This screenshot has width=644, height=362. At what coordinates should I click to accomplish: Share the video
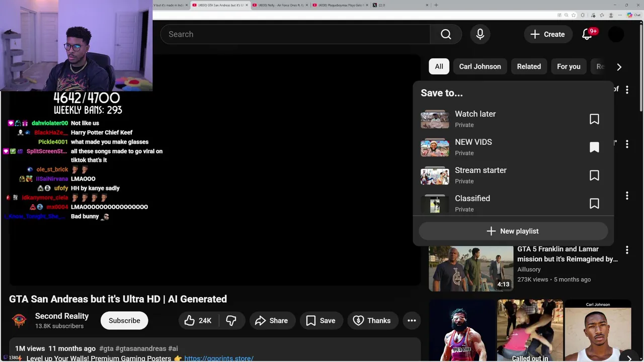coord(272,321)
